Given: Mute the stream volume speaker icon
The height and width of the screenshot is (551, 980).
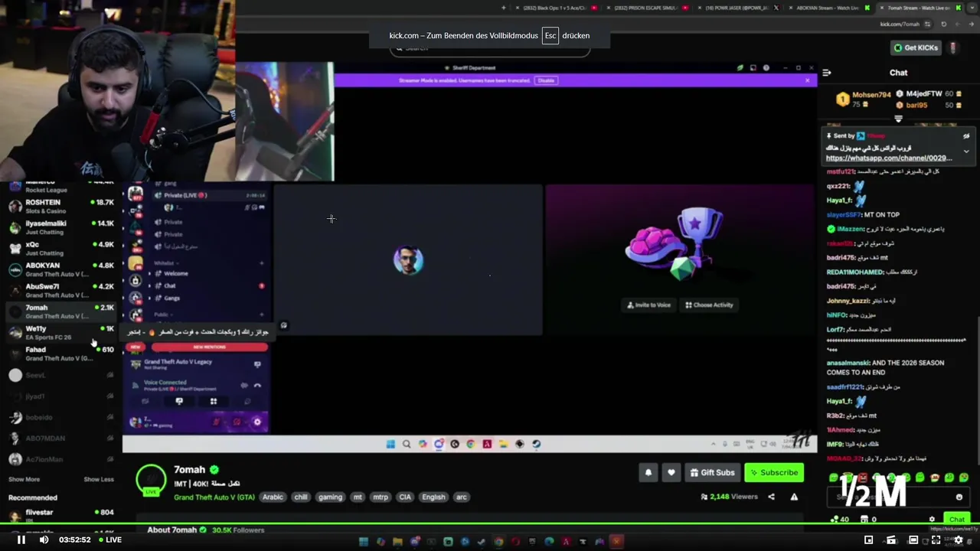Looking at the screenshot, I should click(x=44, y=540).
